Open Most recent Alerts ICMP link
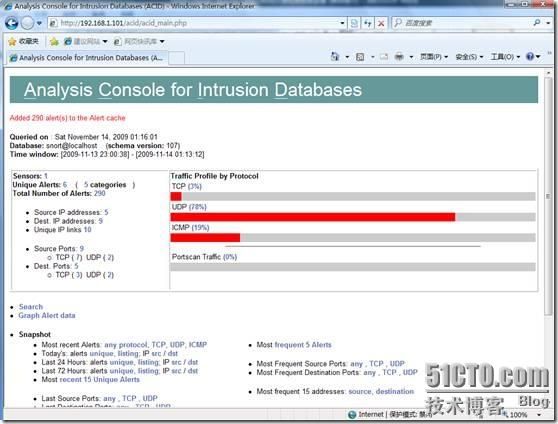This screenshot has width=558, height=424. pyautogui.click(x=198, y=345)
